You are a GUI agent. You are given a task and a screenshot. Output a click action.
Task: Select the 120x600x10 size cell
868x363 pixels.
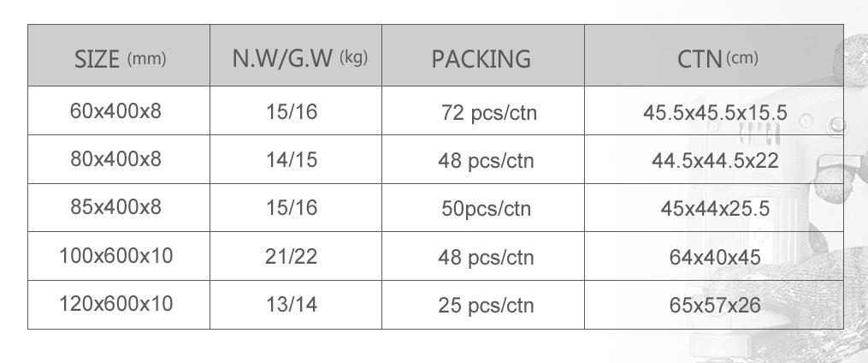119,304
